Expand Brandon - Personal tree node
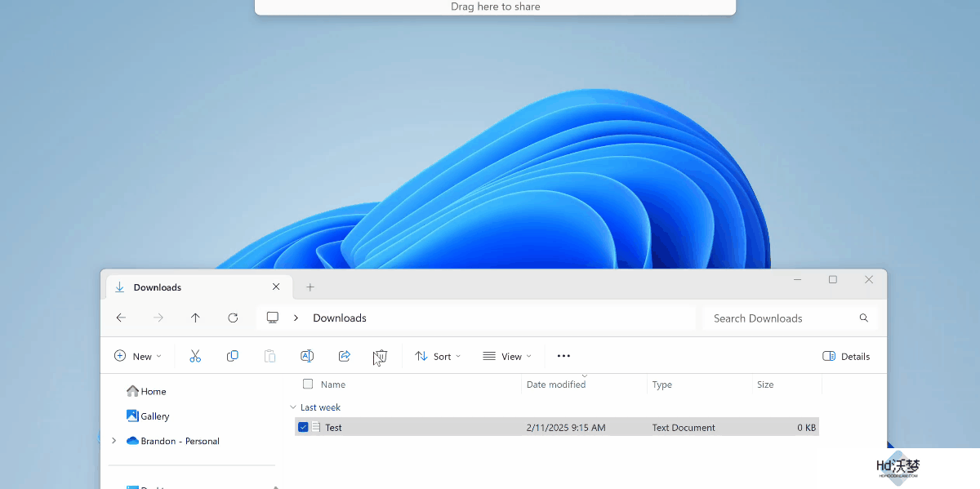This screenshot has width=980, height=489. 114,441
